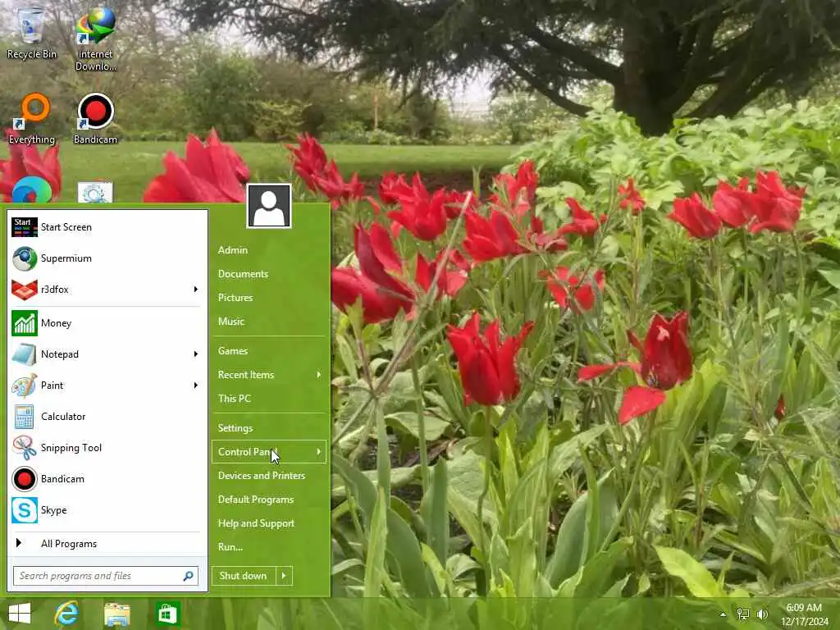Expand the Paint jump list arrow
The image size is (840, 630).
(195, 386)
